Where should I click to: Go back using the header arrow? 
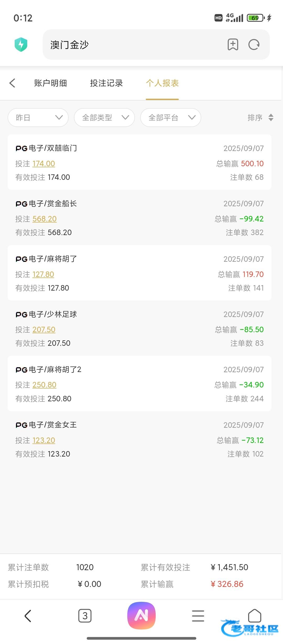[x=12, y=83]
